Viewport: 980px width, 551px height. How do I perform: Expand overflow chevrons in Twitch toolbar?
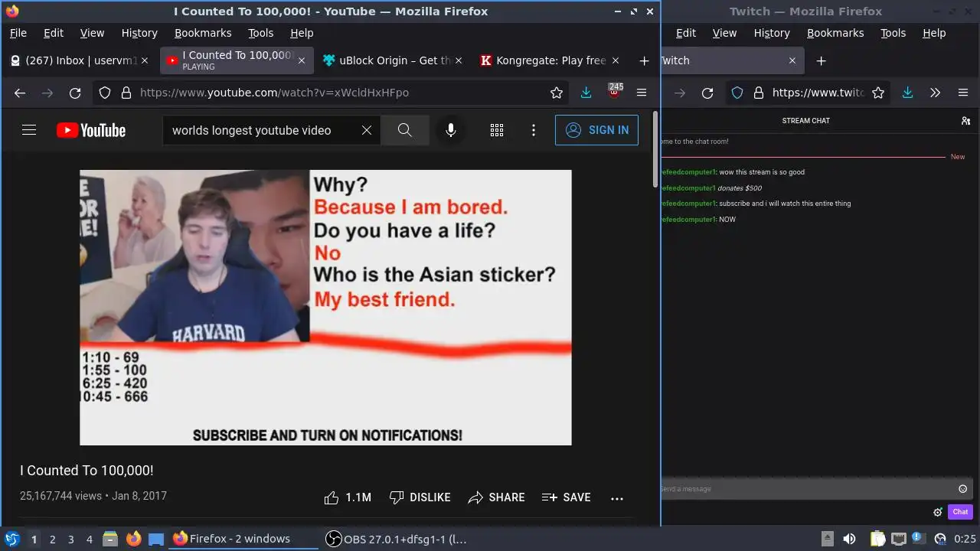click(x=935, y=93)
